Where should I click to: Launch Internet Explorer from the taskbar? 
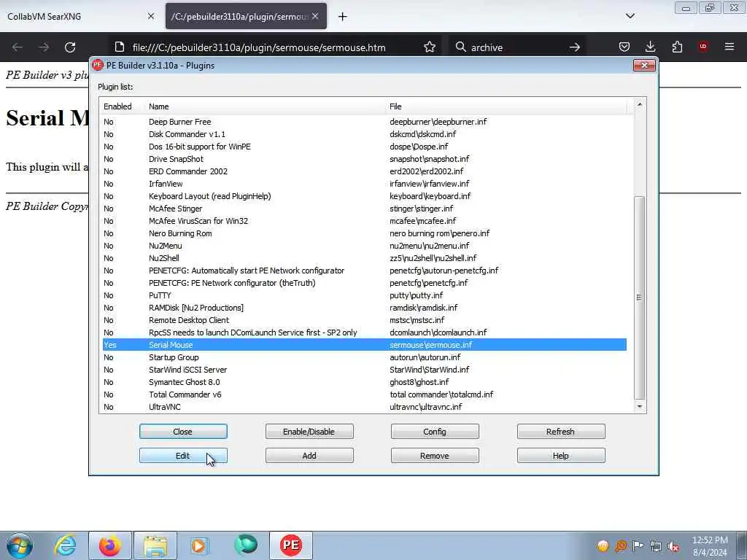pos(65,545)
